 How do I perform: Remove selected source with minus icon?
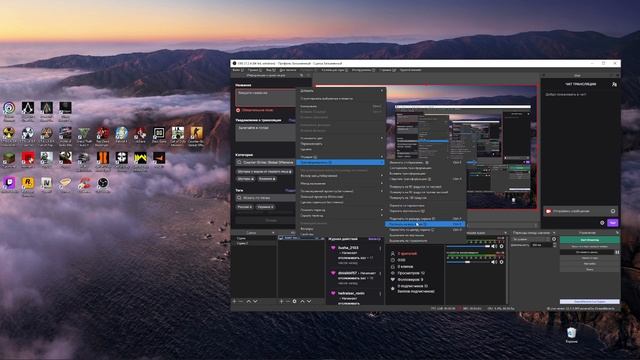pyautogui.click(x=288, y=301)
